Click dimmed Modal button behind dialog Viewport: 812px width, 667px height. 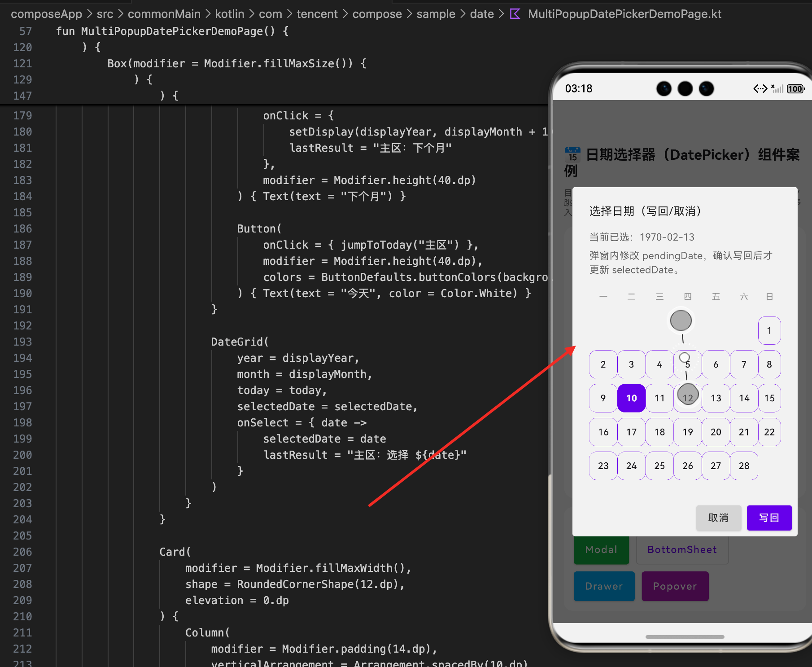pyautogui.click(x=601, y=549)
